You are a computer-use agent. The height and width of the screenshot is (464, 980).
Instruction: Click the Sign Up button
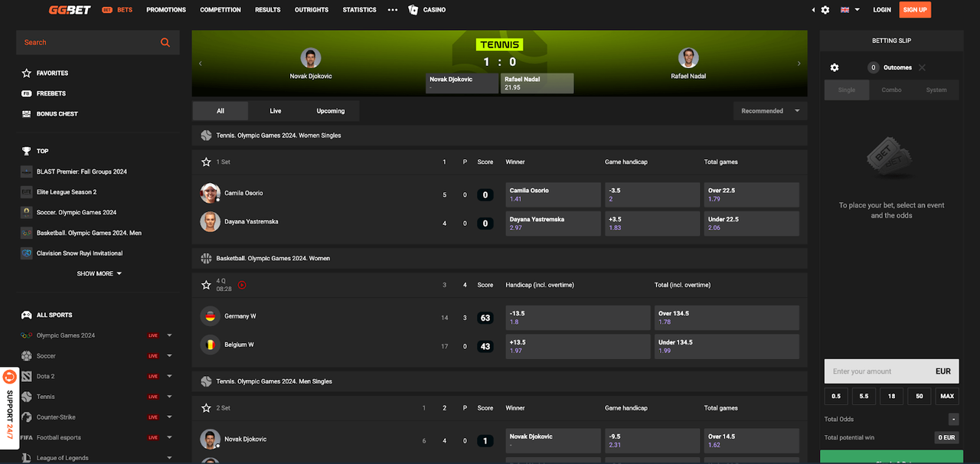tap(915, 10)
